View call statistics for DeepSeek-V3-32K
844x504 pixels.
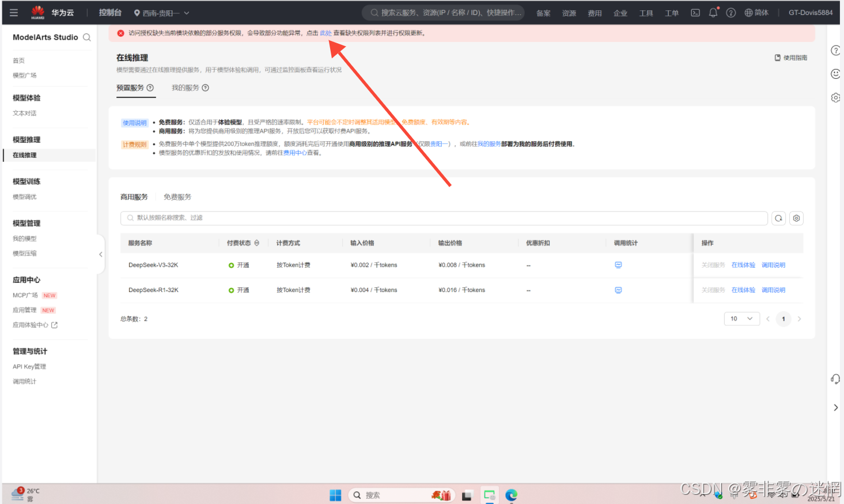point(618,265)
